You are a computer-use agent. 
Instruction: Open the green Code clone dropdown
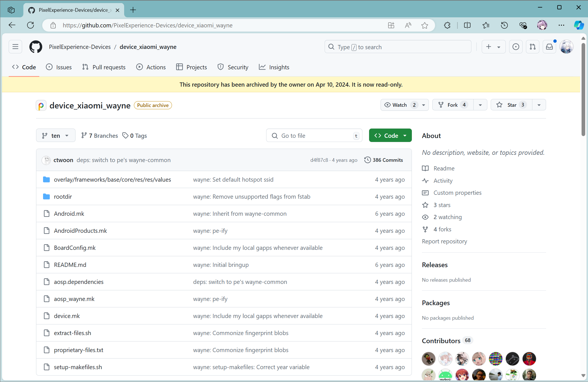[390, 136]
